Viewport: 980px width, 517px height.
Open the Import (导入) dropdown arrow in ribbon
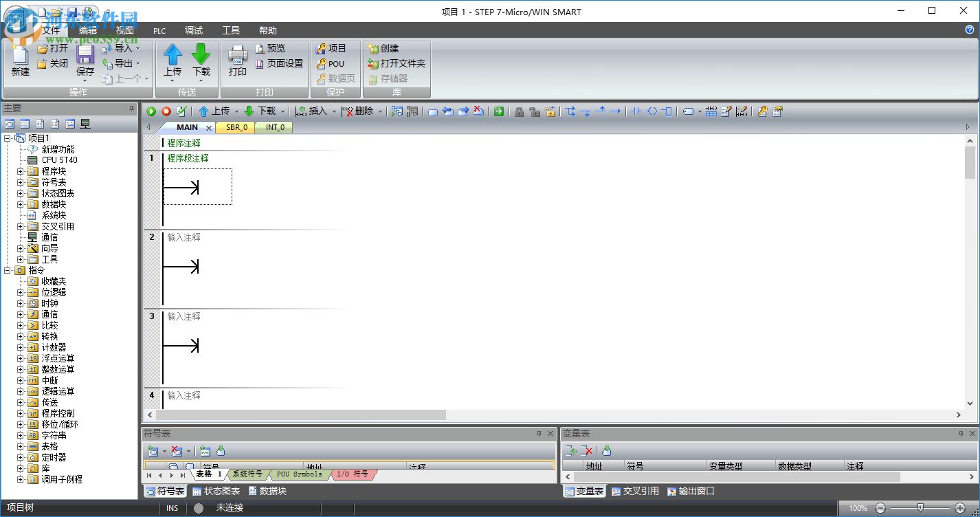point(137,48)
